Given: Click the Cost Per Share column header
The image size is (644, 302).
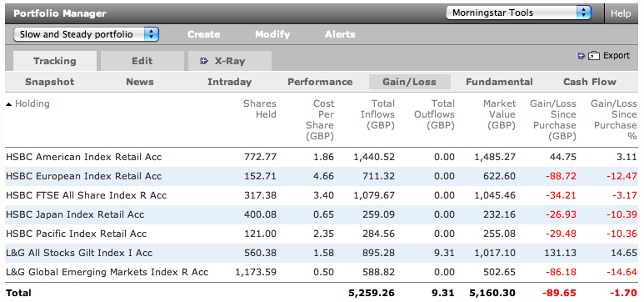Looking at the screenshot, I should tap(320, 120).
